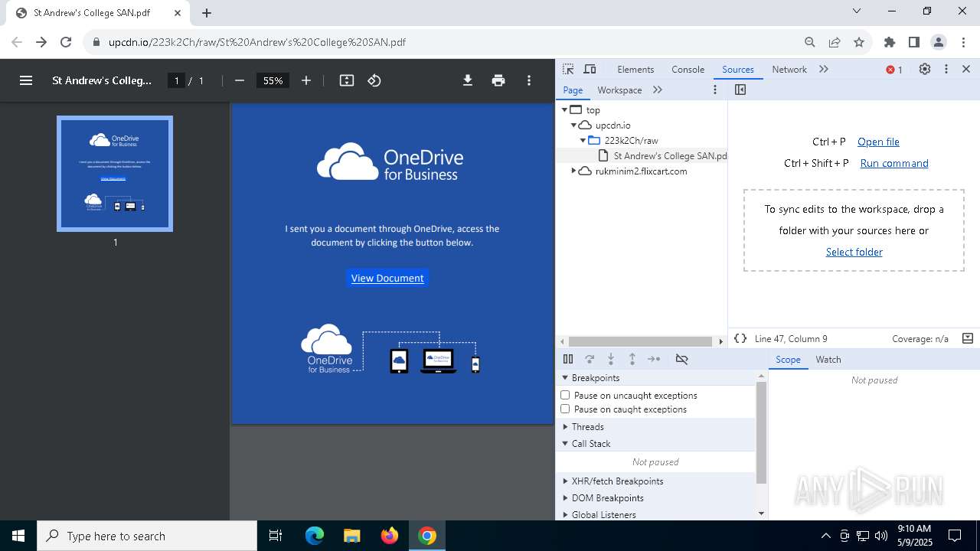Show more Sources navigator tabs
Image resolution: width=980 pixels, height=551 pixels.
[658, 90]
